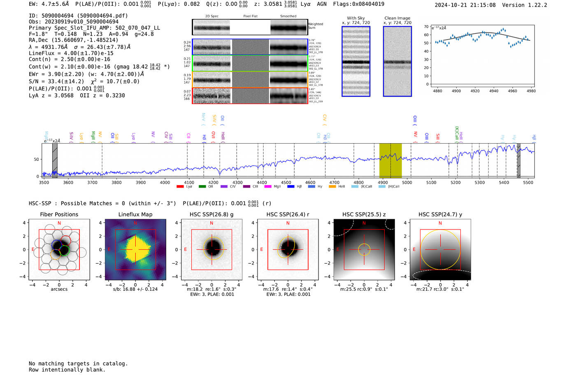The width and height of the screenshot is (576, 392).
Task: Click the 'Flags:0x08404019' header text
Action: coord(359,4)
